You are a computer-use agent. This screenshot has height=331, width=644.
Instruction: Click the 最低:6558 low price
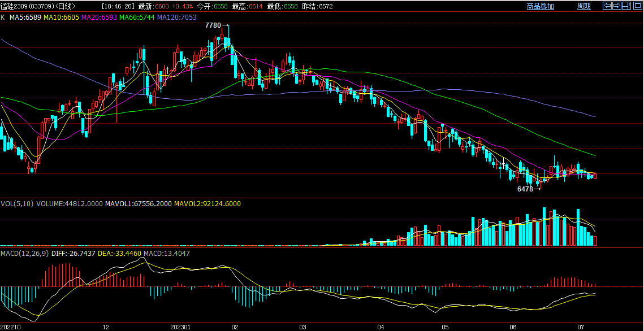click(x=283, y=6)
